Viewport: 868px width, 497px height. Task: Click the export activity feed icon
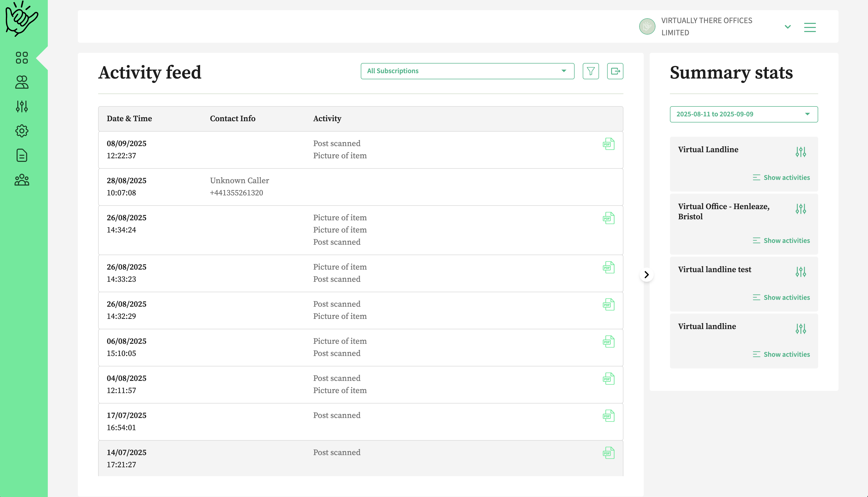click(x=615, y=71)
